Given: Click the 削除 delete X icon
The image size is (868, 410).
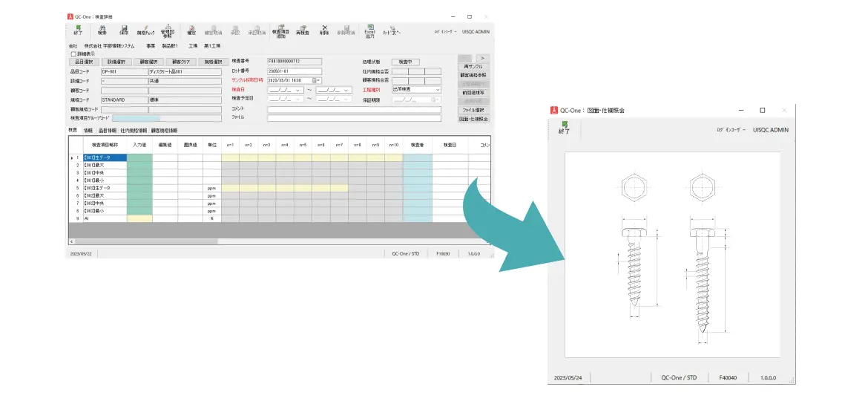Looking at the screenshot, I should point(324,30).
